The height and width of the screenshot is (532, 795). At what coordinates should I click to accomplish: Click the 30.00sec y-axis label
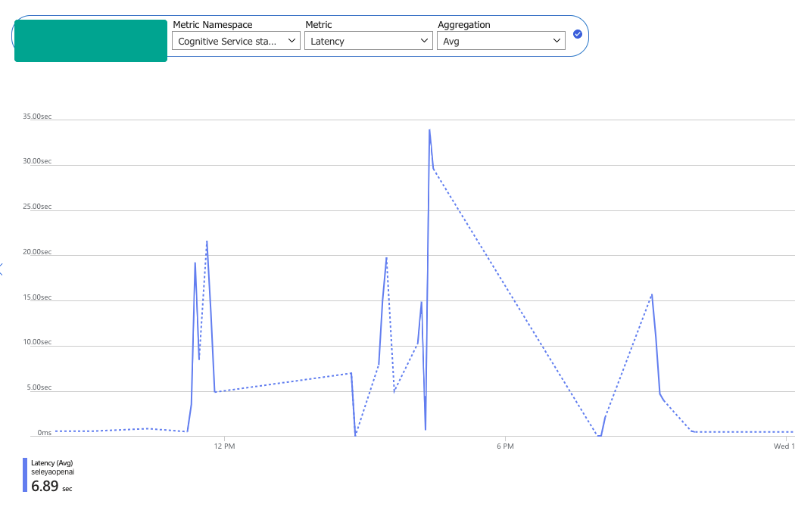pos(37,161)
